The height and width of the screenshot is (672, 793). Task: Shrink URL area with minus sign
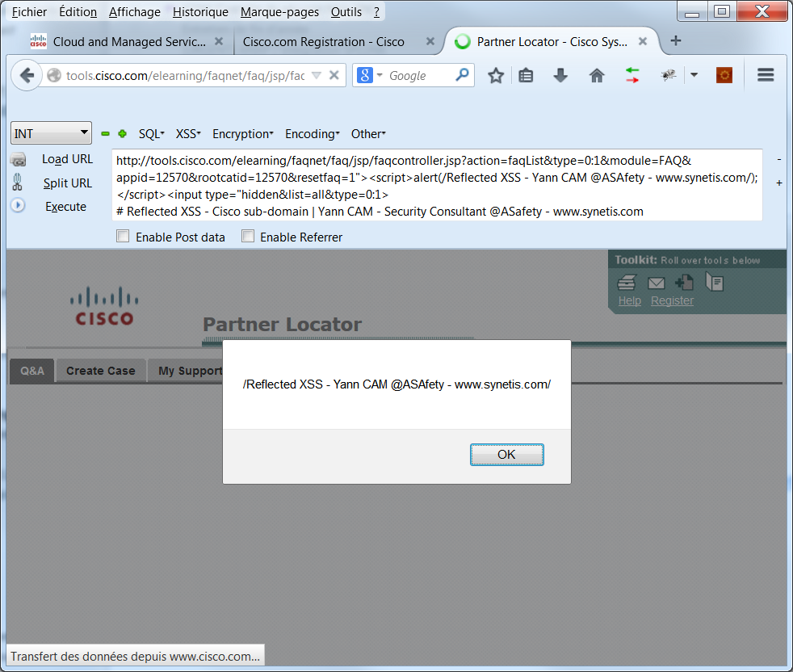[779, 159]
